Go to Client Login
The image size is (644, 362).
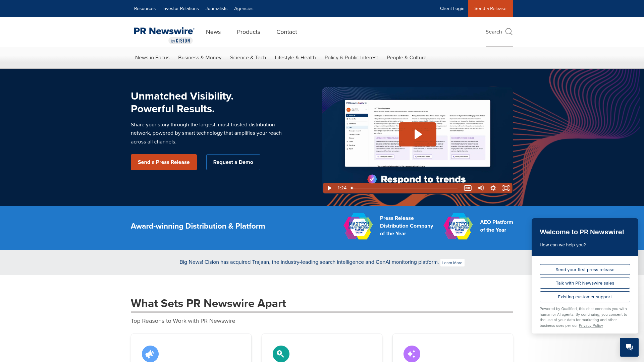(x=452, y=8)
